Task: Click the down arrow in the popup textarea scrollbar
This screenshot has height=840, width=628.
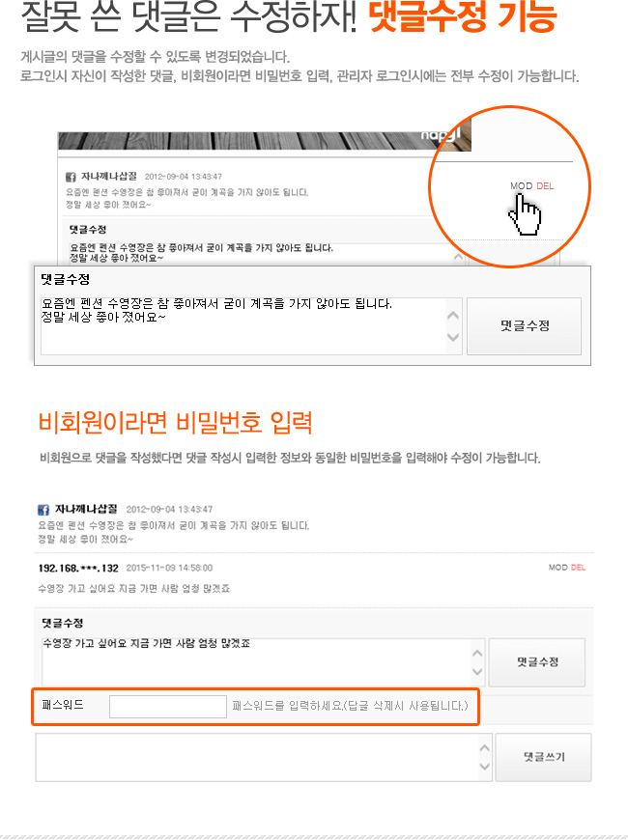Action: coord(453,337)
